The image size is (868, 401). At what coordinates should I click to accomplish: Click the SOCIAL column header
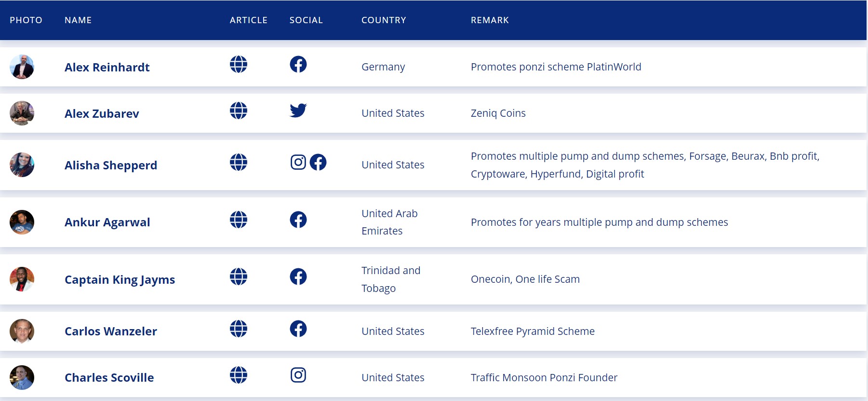click(306, 20)
